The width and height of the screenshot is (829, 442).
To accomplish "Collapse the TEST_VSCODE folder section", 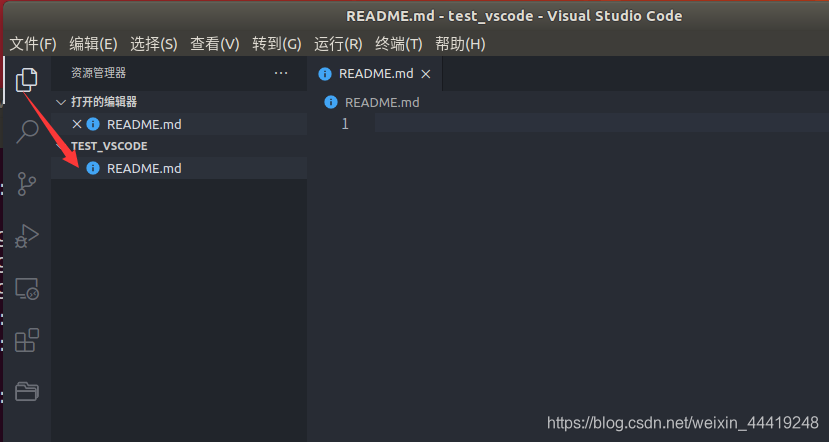I will (x=60, y=145).
